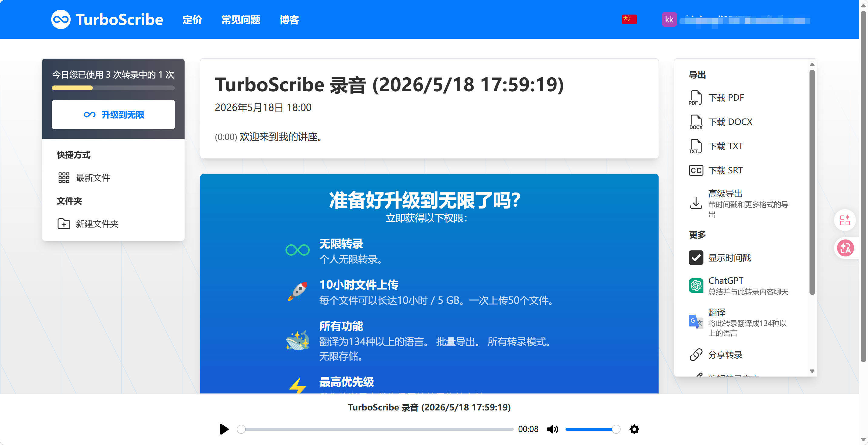
Task: Click the 升级到无限 upgrade button
Action: click(x=113, y=115)
